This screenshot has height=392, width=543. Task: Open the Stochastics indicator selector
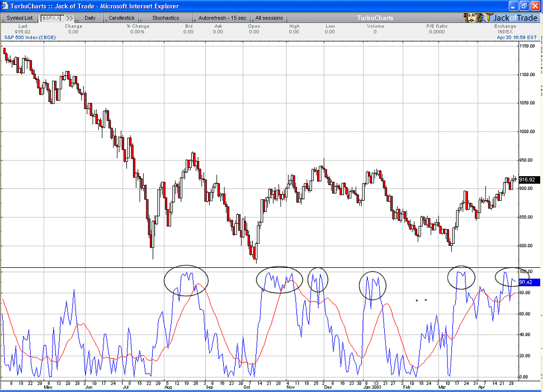pos(166,18)
